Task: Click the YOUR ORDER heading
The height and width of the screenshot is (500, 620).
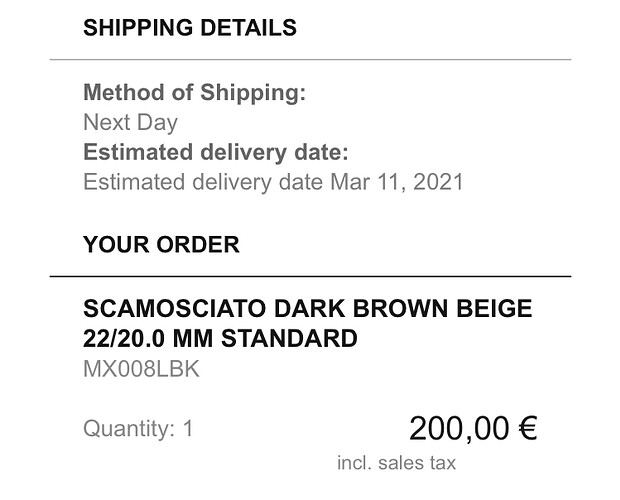Action: pos(161,244)
